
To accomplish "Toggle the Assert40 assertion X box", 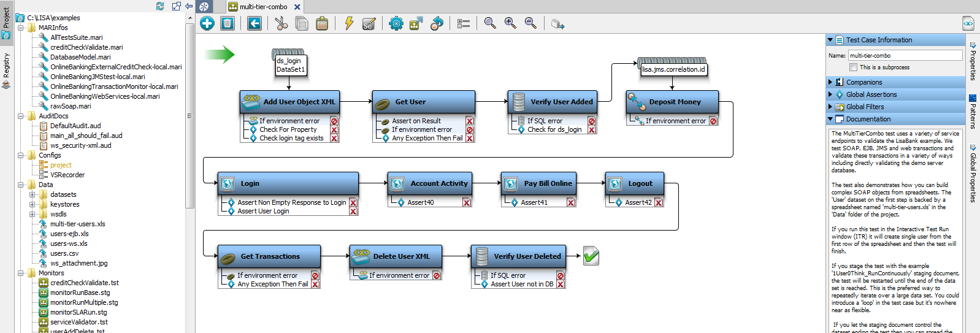I will 467,202.
